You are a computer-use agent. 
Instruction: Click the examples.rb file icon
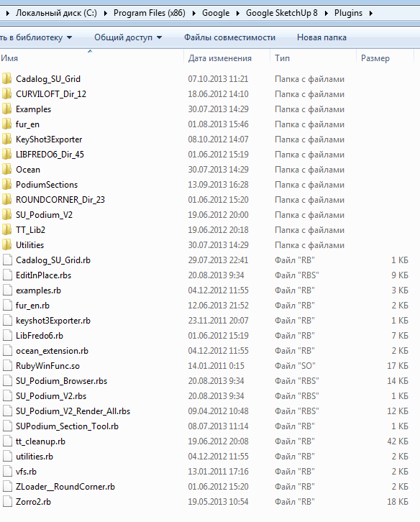(7, 290)
